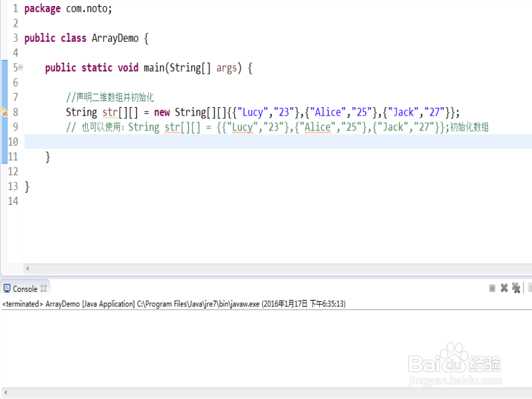Click the commented code on line 9
The width and height of the screenshot is (532, 399).
[277, 127]
